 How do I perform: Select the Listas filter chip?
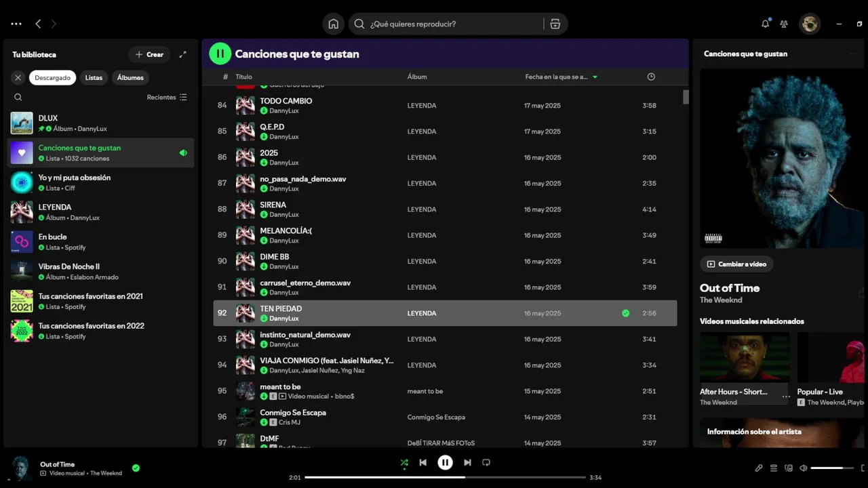(x=94, y=77)
